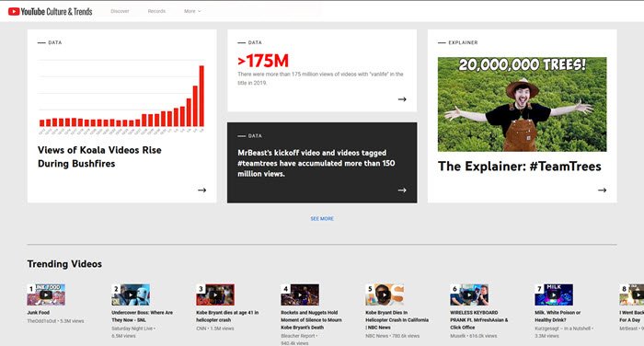
Task: Click the YouTube Culture & Trends logo
Action: pos(50,12)
